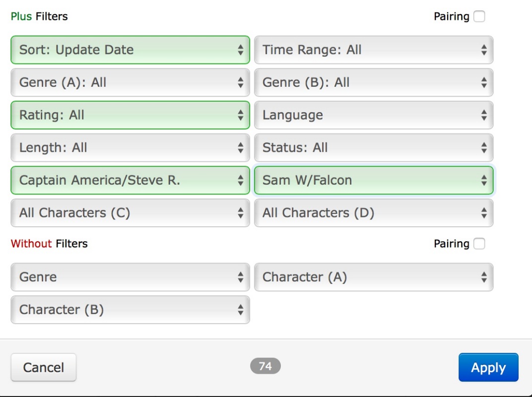Open the Time Range: All dropdown
The width and height of the screenshot is (532, 397).
373,50
